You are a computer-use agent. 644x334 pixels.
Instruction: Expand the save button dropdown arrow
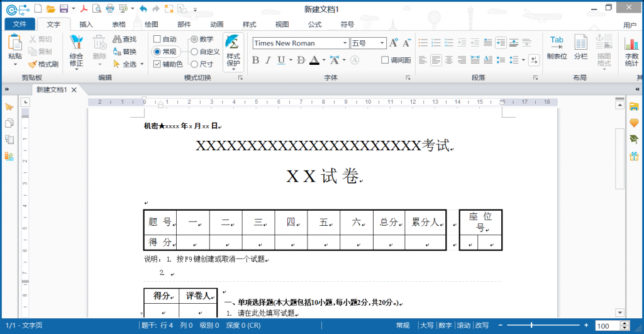click(x=74, y=9)
